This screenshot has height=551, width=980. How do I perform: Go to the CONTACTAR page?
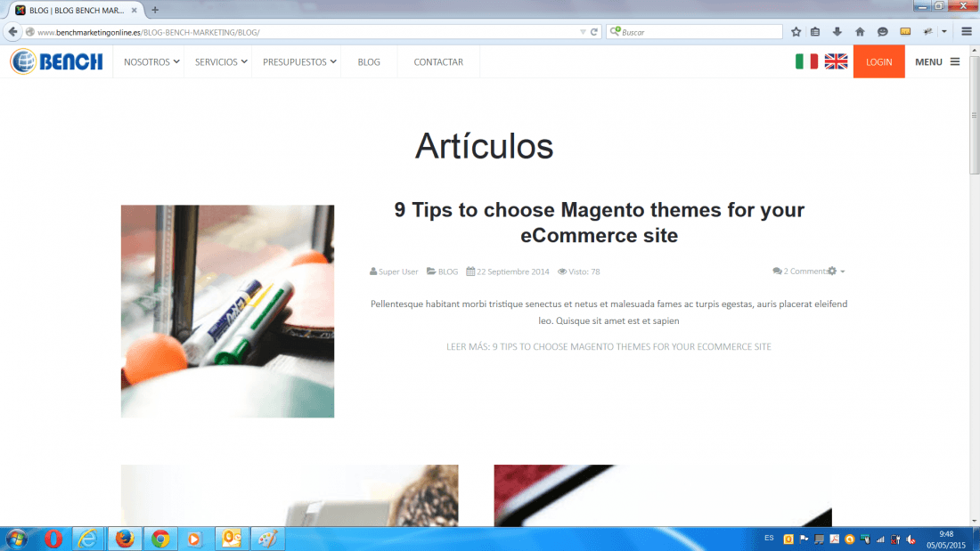pos(438,61)
